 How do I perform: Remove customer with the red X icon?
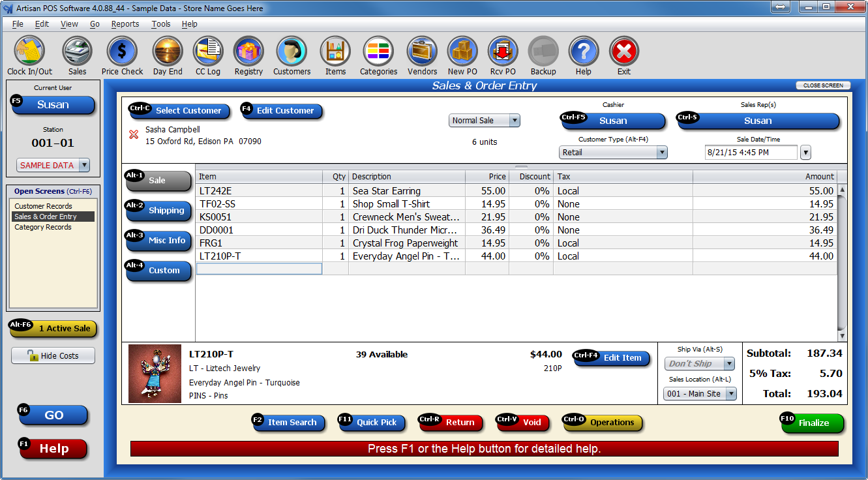coord(134,134)
